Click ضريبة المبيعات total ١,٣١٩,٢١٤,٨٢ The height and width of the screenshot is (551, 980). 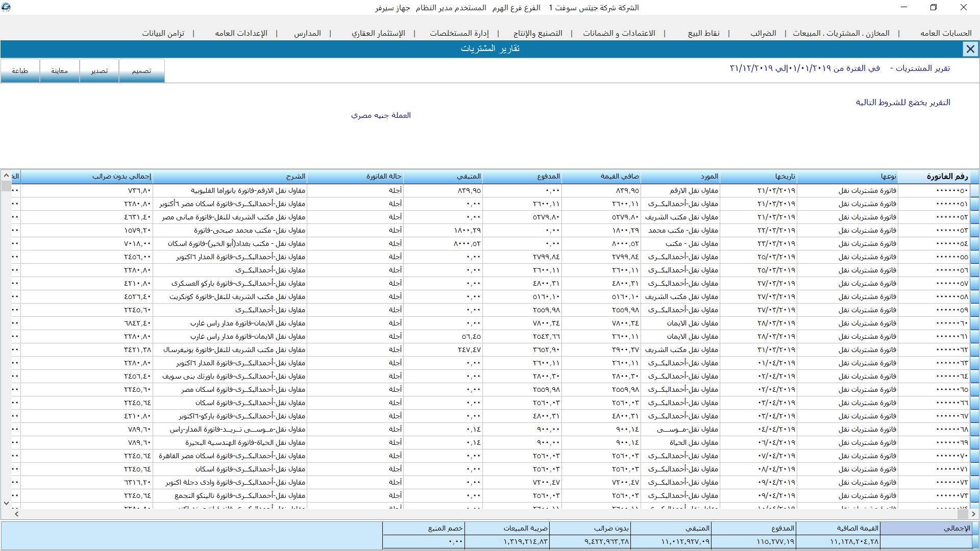coord(507,541)
